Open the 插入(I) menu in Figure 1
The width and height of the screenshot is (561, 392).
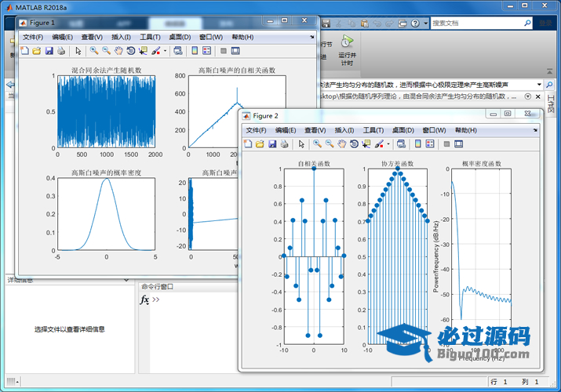click(x=121, y=37)
